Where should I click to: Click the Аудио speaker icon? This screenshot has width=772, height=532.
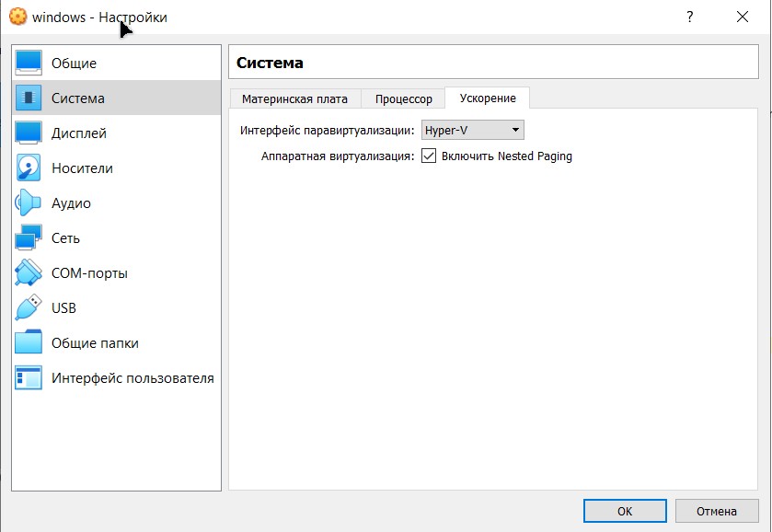coord(28,202)
